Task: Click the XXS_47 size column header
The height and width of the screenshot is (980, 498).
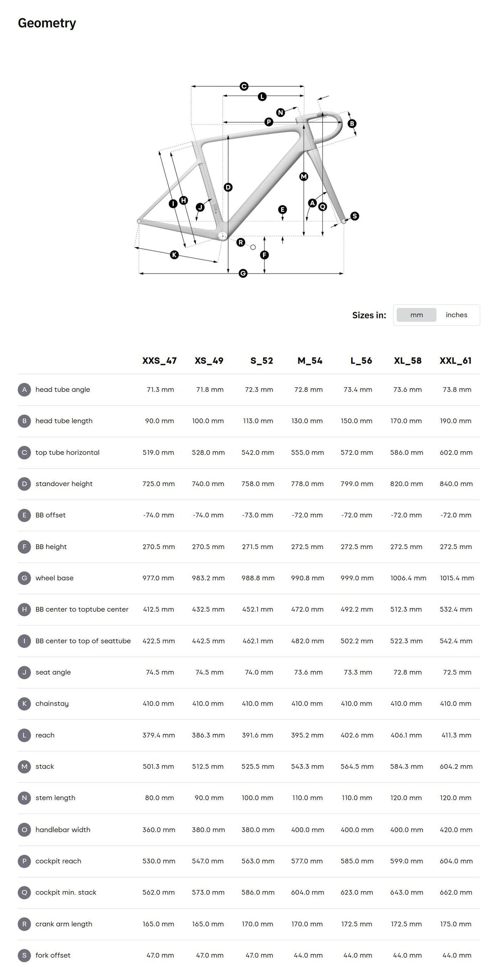Action: click(x=159, y=361)
